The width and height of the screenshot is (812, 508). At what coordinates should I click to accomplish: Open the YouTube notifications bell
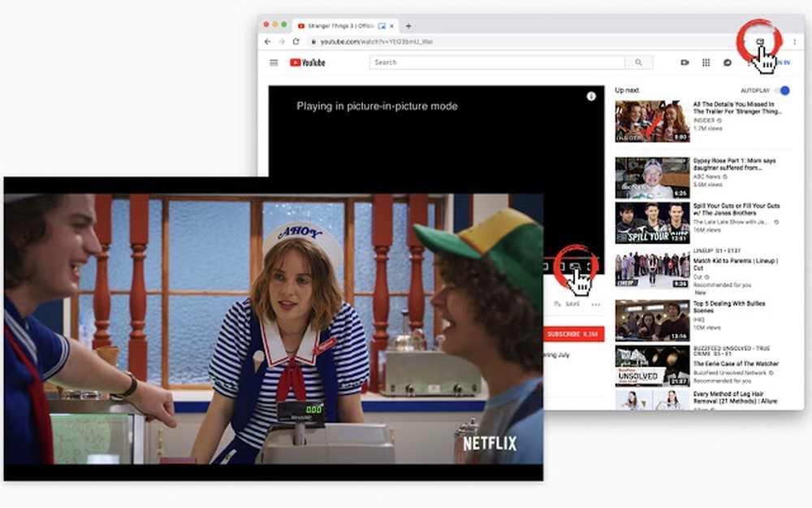tap(748, 63)
